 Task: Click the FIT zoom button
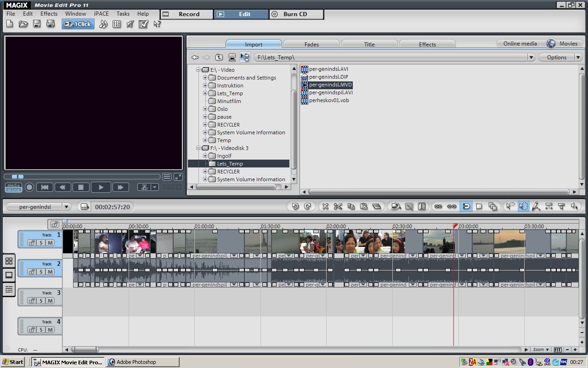click(558, 350)
